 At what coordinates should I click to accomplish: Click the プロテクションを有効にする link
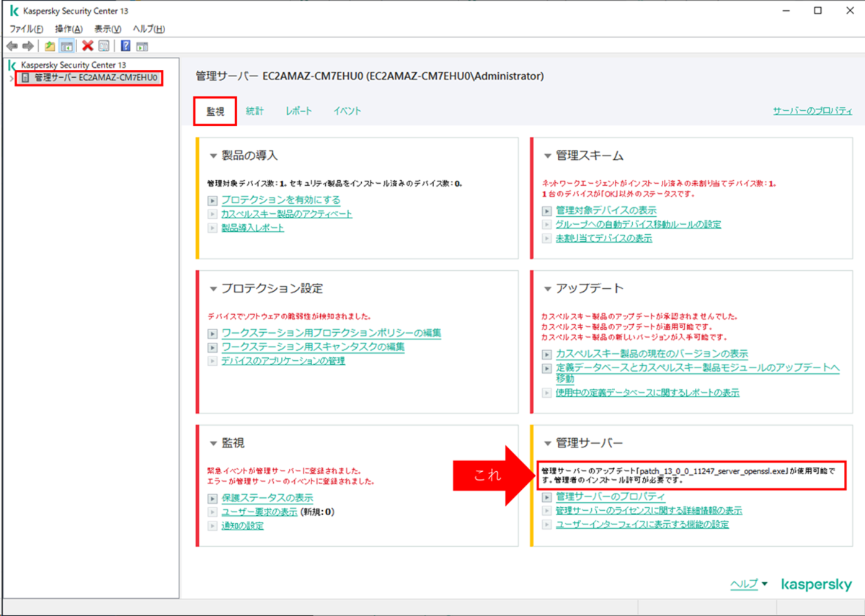pyautogui.click(x=280, y=200)
